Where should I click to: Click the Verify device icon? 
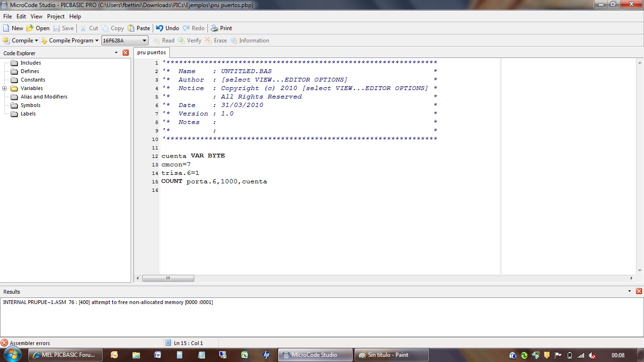coord(182,41)
